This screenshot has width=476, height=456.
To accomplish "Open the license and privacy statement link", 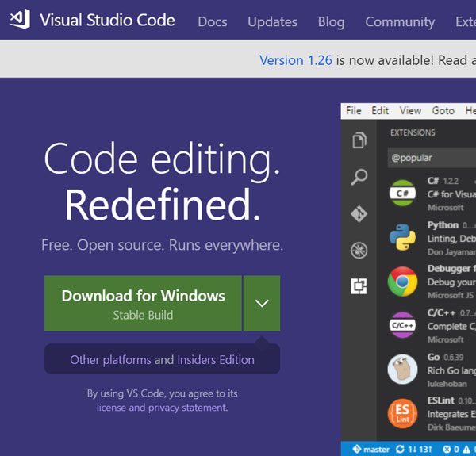I will [162, 408].
